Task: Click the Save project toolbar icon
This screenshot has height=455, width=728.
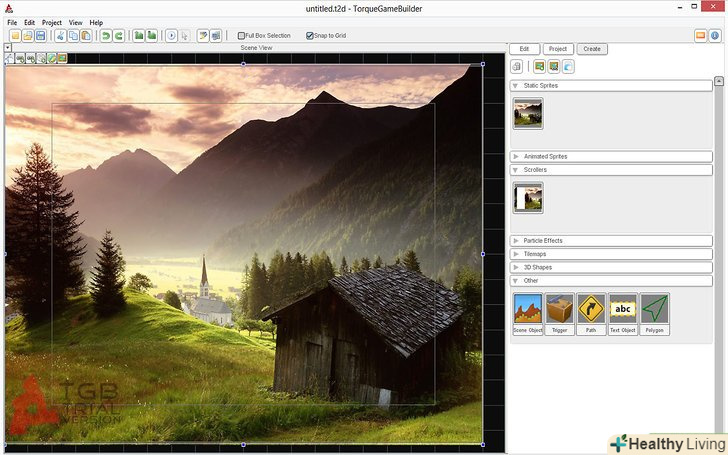Action: click(41, 36)
